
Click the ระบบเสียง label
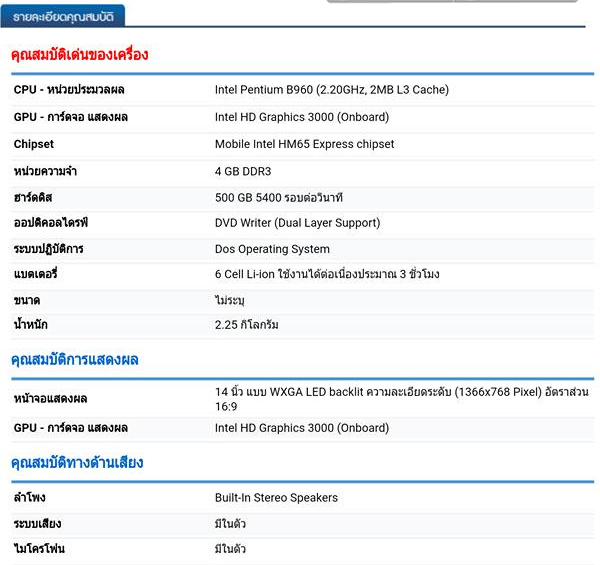(x=38, y=524)
